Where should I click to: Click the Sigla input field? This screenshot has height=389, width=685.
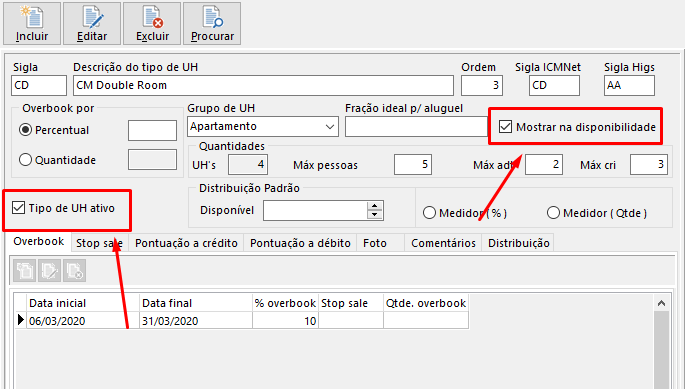pyautogui.click(x=39, y=85)
